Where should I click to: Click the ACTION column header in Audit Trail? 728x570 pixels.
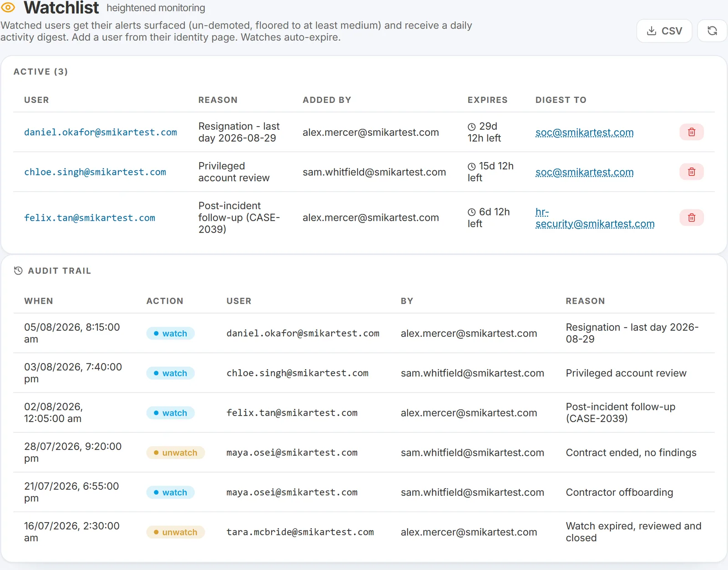[x=165, y=301]
